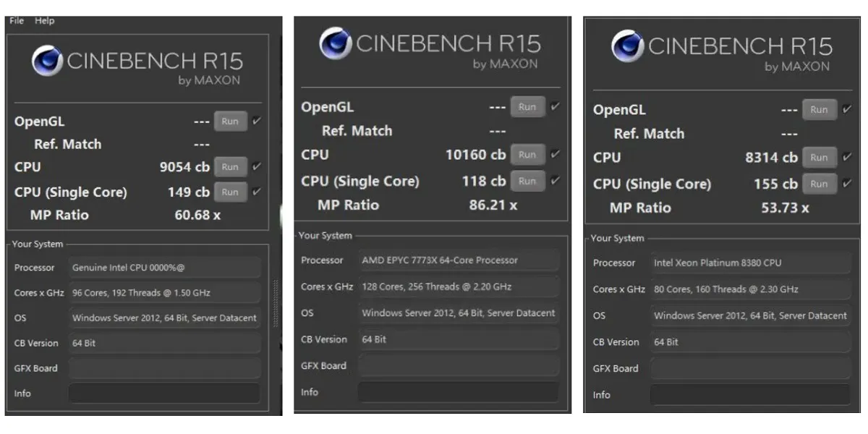Click 'AMD EPYC 7773X 64-Core Processor' field
This screenshot has width=868, height=434.
pyautogui.click(x=459, y=260)
